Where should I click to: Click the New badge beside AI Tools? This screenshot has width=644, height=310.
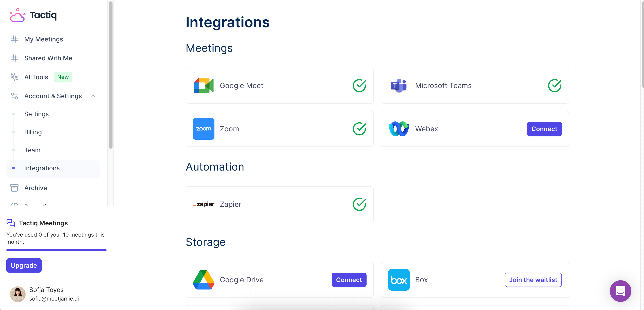pos(63,77)
